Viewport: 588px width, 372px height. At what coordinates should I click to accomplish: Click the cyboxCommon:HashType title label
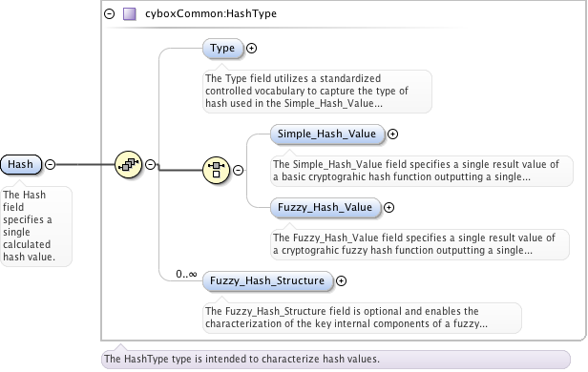[x=211, y=14]
